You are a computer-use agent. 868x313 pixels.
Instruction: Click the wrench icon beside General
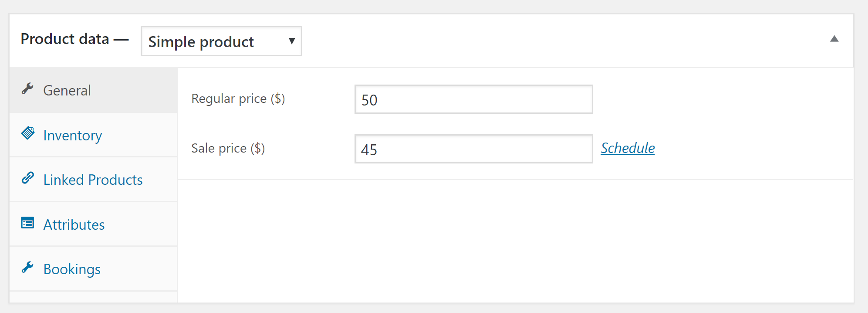[27, 89]
